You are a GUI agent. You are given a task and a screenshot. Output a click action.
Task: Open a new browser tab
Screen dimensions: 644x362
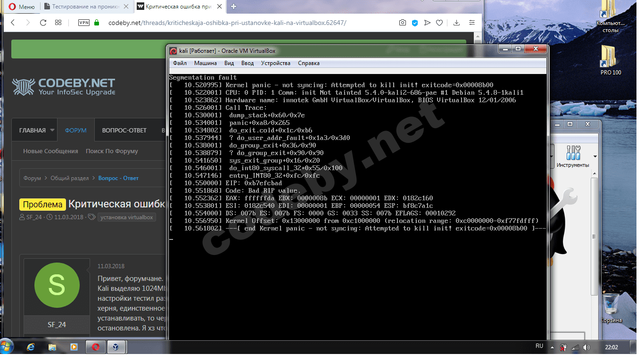click(233, 7)
